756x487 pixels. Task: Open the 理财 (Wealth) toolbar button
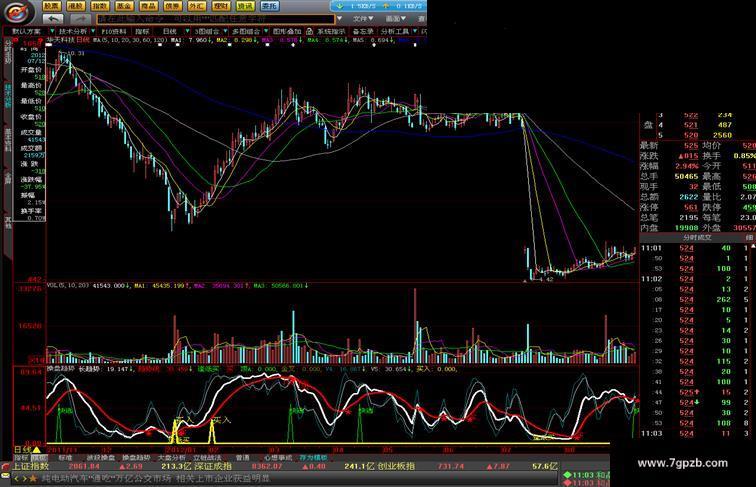pos(221,6)
